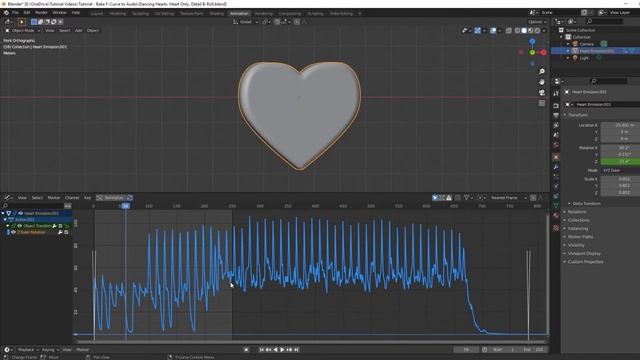This screenshot has width=640, height=360.
Task: Open the Edit menu
Action: tap(27, 13)
